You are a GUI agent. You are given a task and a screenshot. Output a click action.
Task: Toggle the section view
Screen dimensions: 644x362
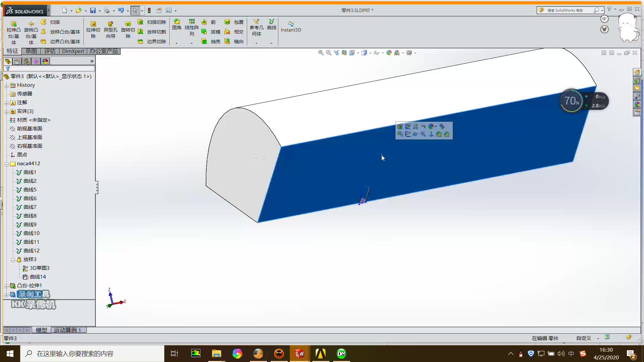point(344,53)
